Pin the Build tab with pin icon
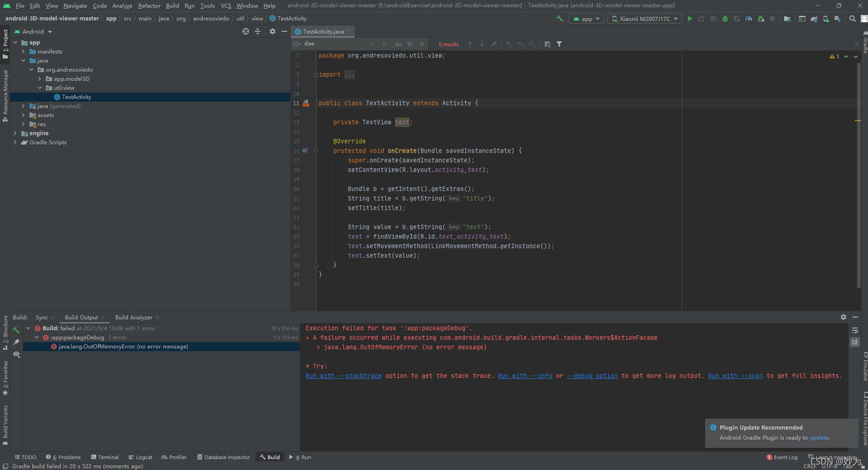The width and height of the screenshot is (868, 470). 16,342
